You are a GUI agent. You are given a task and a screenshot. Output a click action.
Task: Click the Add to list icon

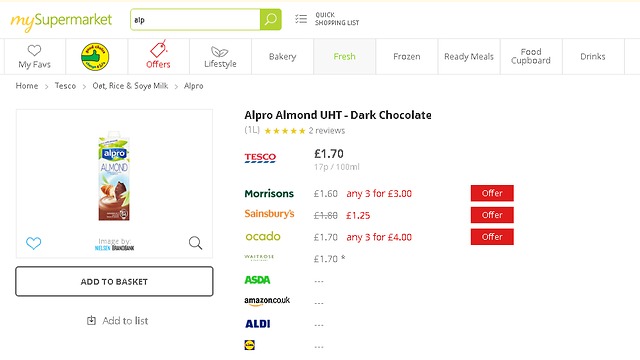pos(91,320)
